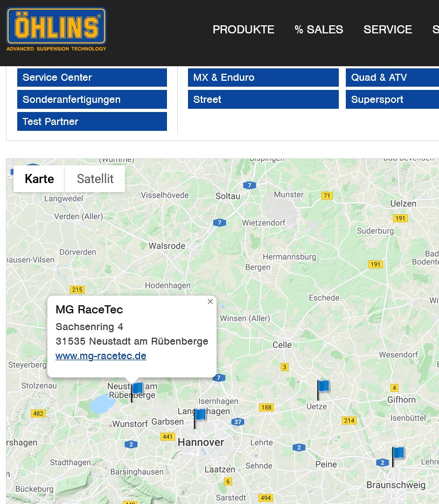
Task: Select the Test Partner filter
Action: click(92, 122)
